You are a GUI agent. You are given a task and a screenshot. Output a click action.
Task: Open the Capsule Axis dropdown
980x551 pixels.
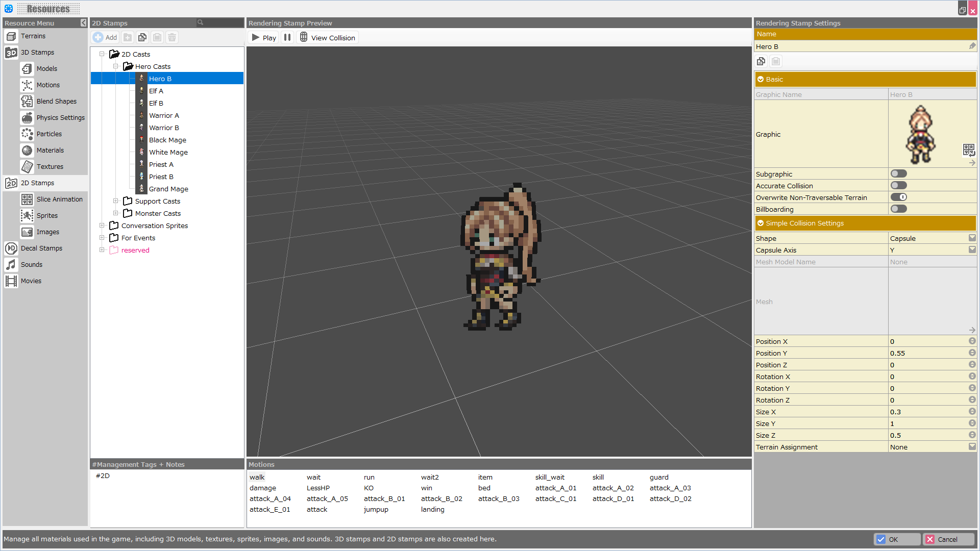click(972, 250)
